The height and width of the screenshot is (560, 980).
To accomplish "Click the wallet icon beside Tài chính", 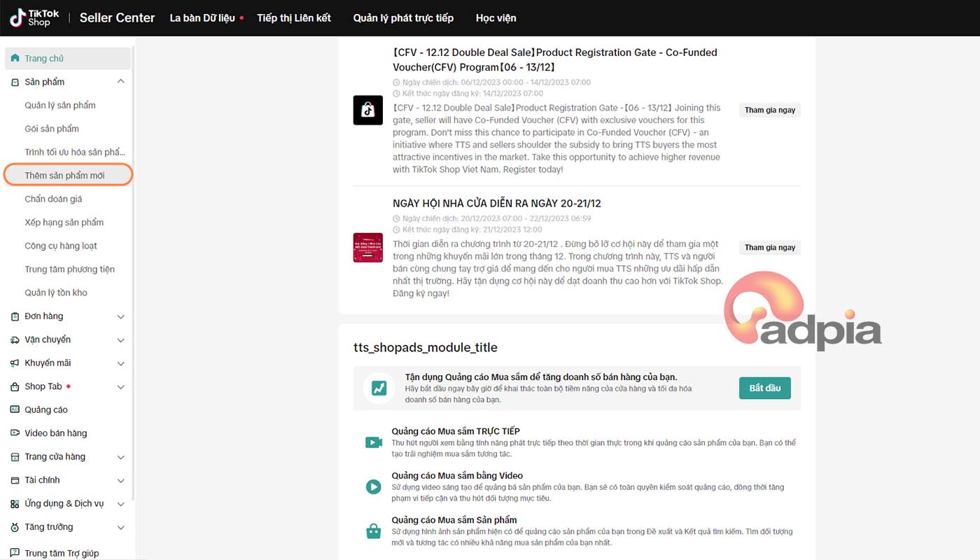I will coord(15,480).
